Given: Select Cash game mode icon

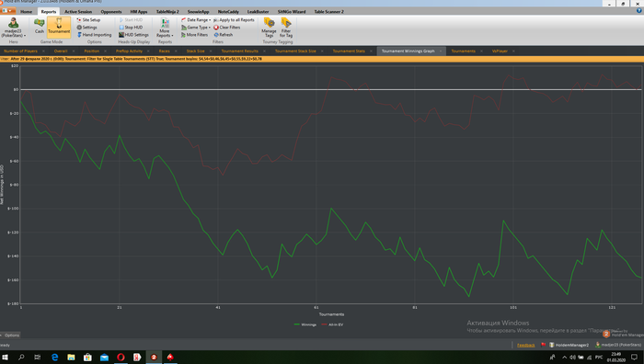Looking at the screenshot, I should pos(39,27).
